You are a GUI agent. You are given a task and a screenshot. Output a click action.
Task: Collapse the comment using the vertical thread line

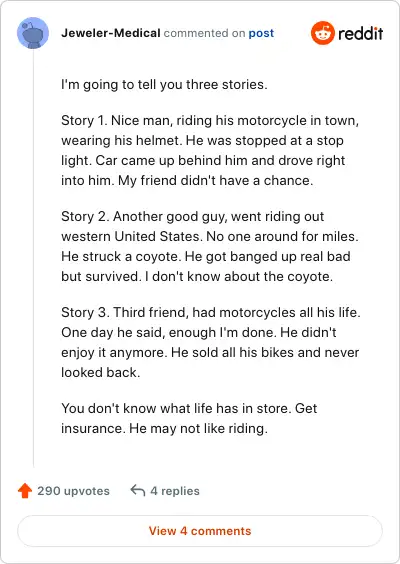click(x=33, y=258)
